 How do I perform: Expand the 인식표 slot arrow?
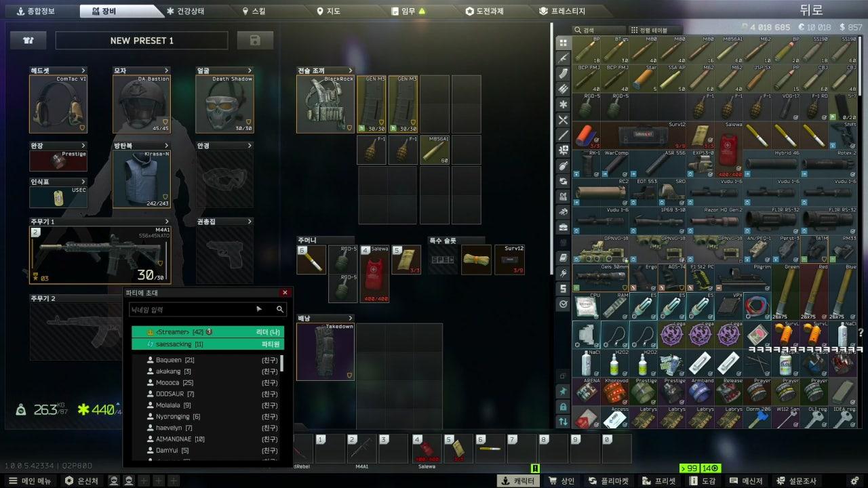tap(84, 182)
